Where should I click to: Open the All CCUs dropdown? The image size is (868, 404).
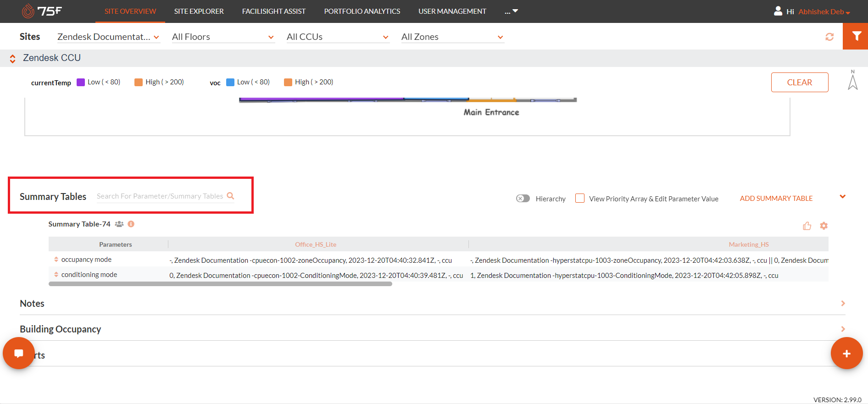[x=338, y=37]
